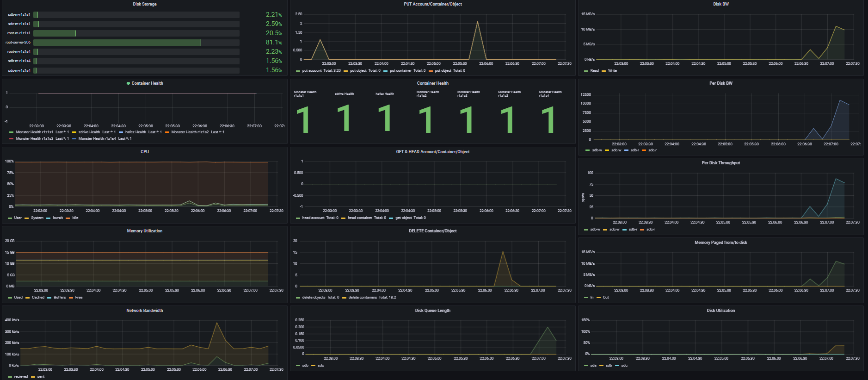Select the delete objects Total: 0 legend entry
The width and height of the screenshot is (868, 380).
click(320, 298)
